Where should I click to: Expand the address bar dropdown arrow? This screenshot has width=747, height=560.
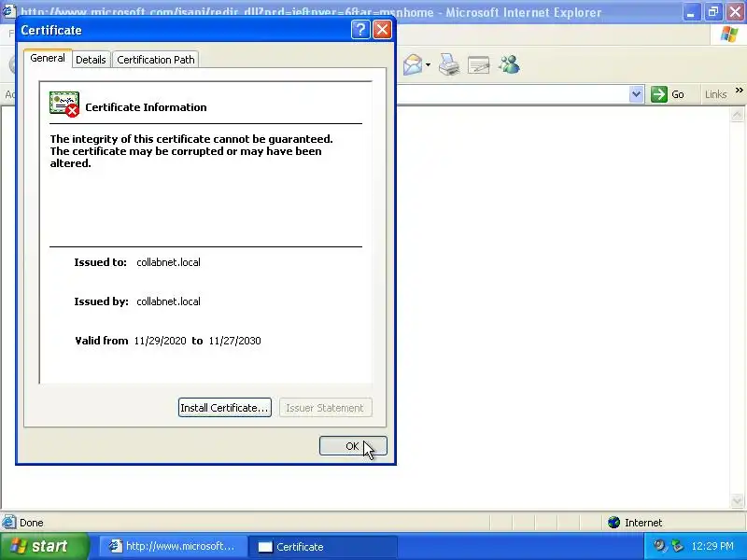pyautogui.click(x=636, y=94)
